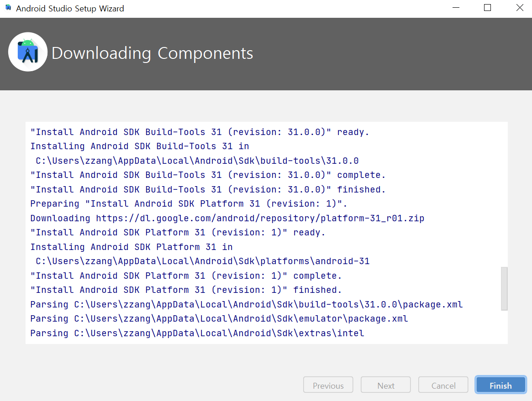Click the Android Studio logo in header
This screenshot has height=401, width=532.
28,52
